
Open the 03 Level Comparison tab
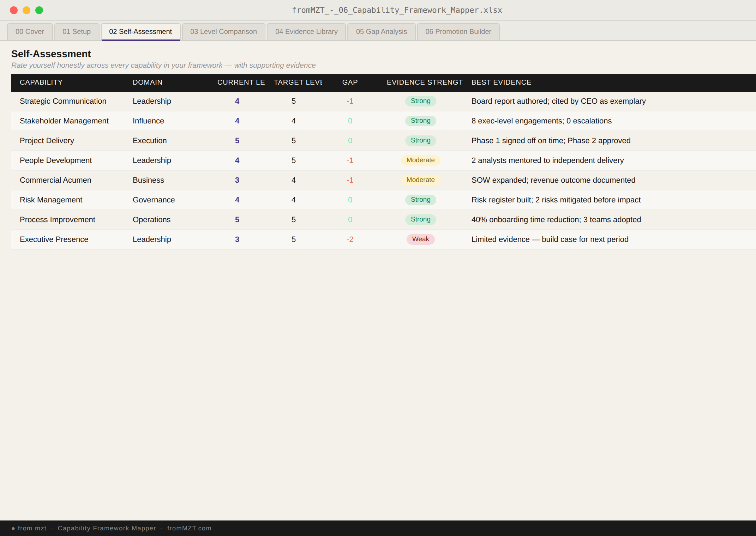[x=223, y=32]
